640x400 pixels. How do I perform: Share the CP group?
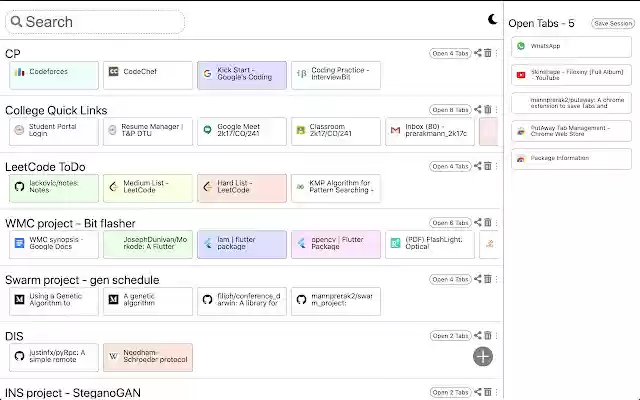478,53
